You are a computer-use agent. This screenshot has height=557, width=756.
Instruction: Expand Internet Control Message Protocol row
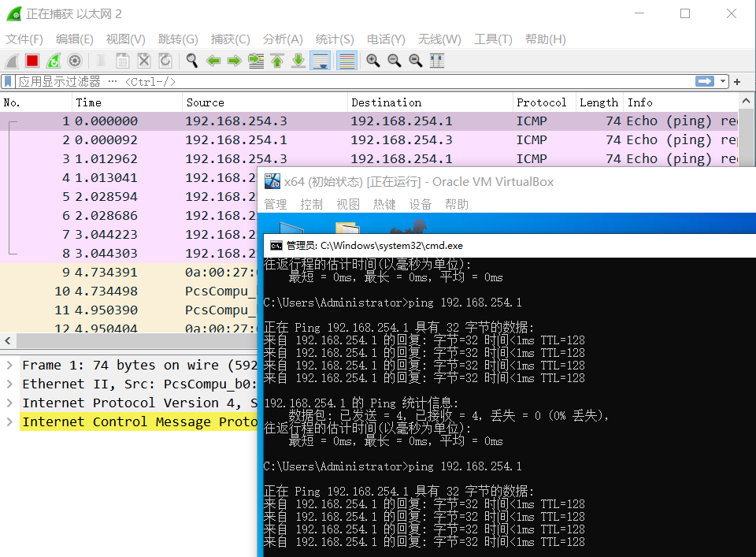pyautogui.click(x=9, y=421)
